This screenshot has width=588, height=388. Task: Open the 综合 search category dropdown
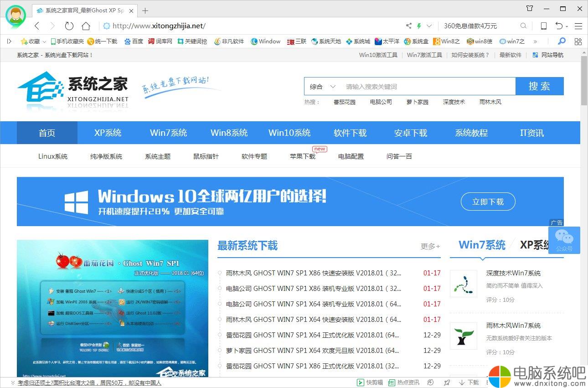point(323,86)
